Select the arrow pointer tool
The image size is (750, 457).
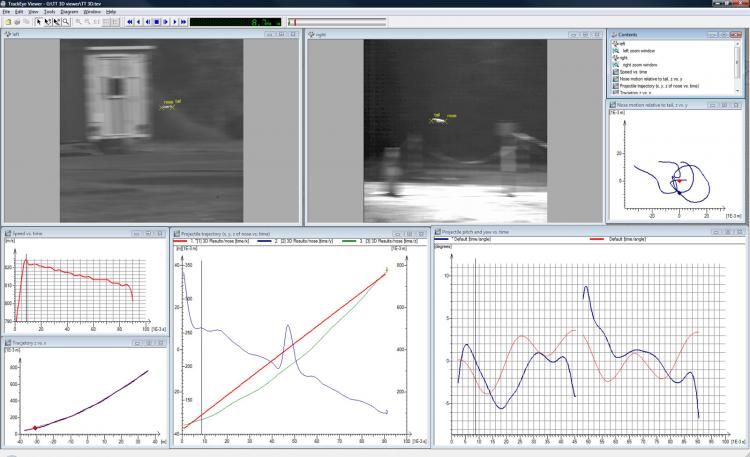(x=39, y=20)
